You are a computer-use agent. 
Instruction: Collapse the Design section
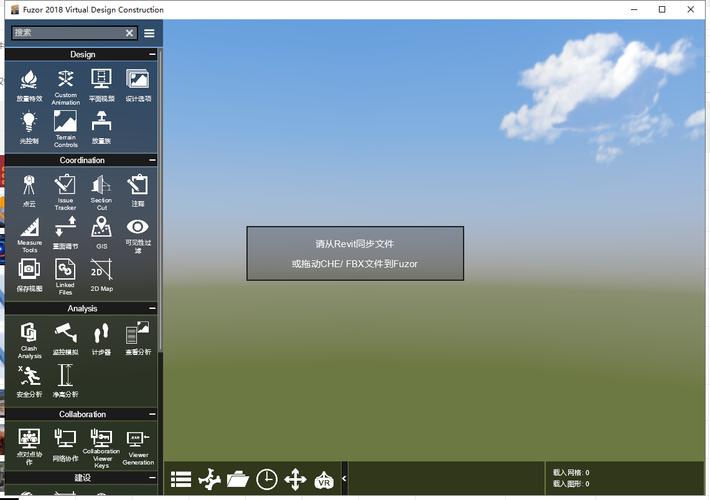pos(152,54)
